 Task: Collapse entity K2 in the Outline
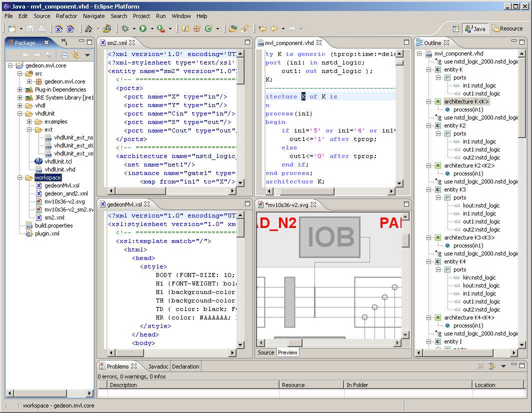tap(429, 125)
